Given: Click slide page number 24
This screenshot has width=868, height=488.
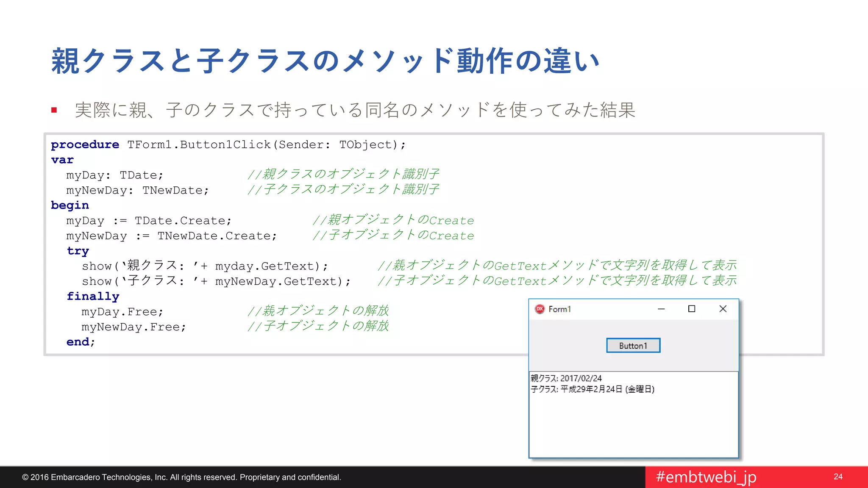Looking at the screenshot, I should (x=838, y=477).
